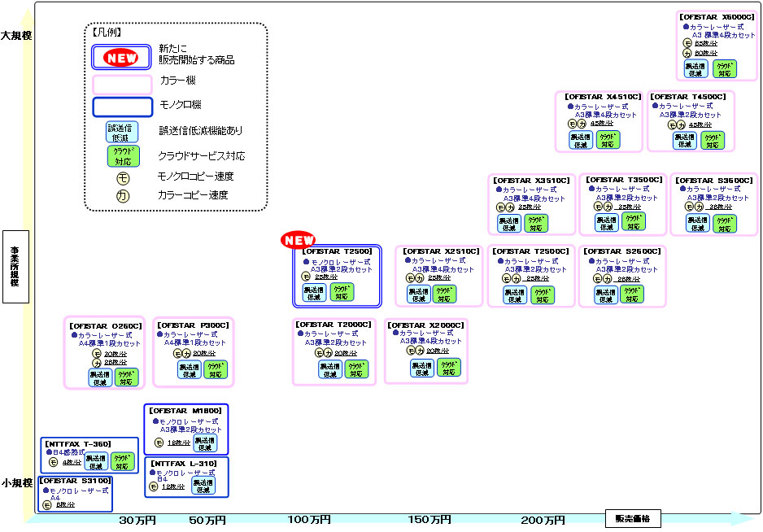The height and width of the screenshot is (532, 763).
Task: Click the 誤送信低減 badge in the OFISTAR T2000C card
Action: click(x=330, y=369)
